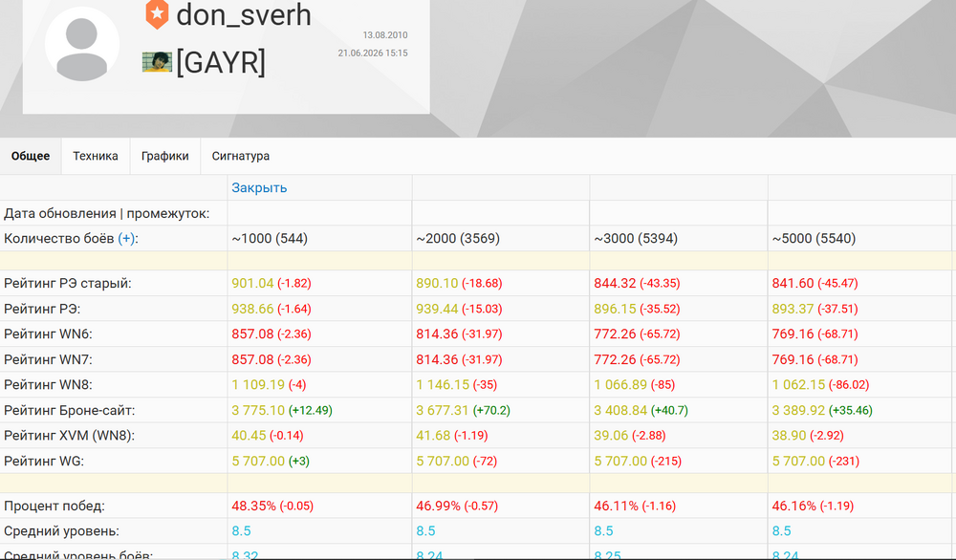This screenshot has height=560, width=956.
Task: Click the ~2000 (3569) battles column header
Action: [458, 238]
